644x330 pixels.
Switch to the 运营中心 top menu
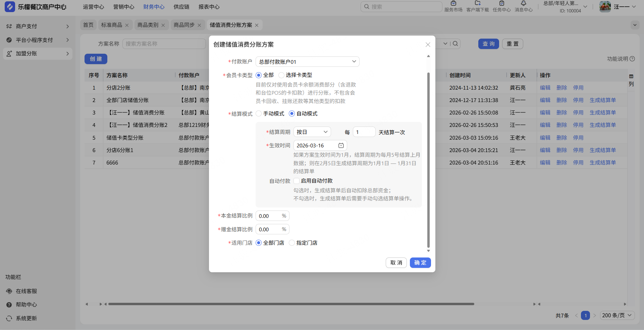click(x=94, y=7)
